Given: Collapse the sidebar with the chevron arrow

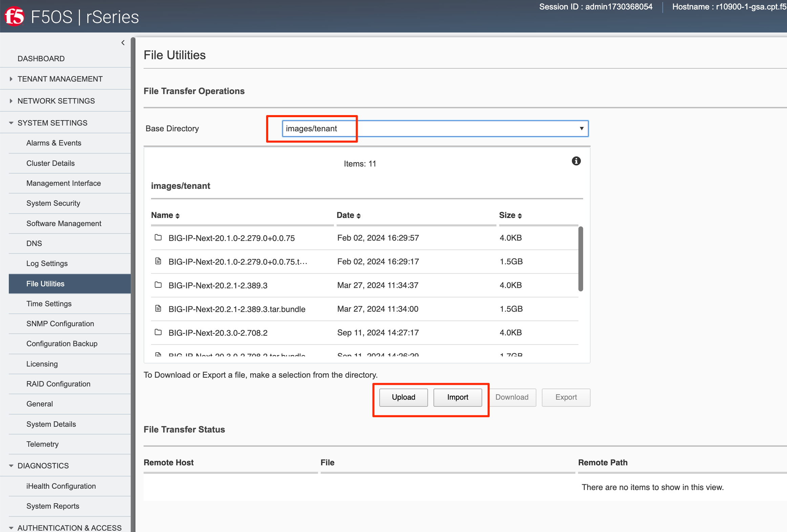Looking at the screenshot, I should click(123, 43).
